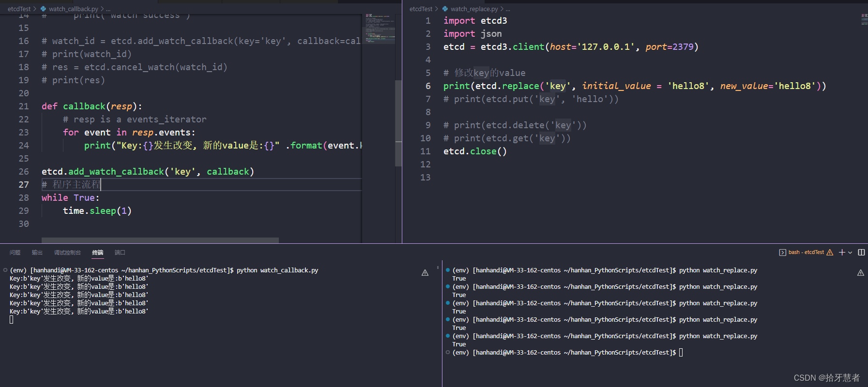The width and height of the screenshot is (868, 387).
Task: Click the warning triangle beside bash - etcdTest
Action: pos(830,253)
